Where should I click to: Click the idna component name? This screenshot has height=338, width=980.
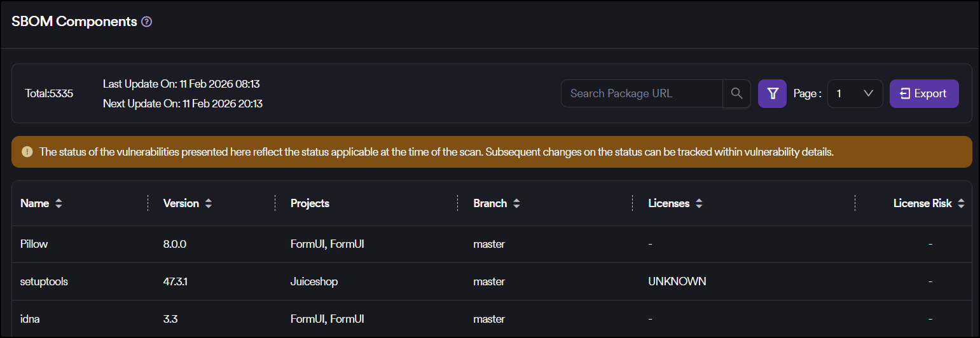point(30,319)
